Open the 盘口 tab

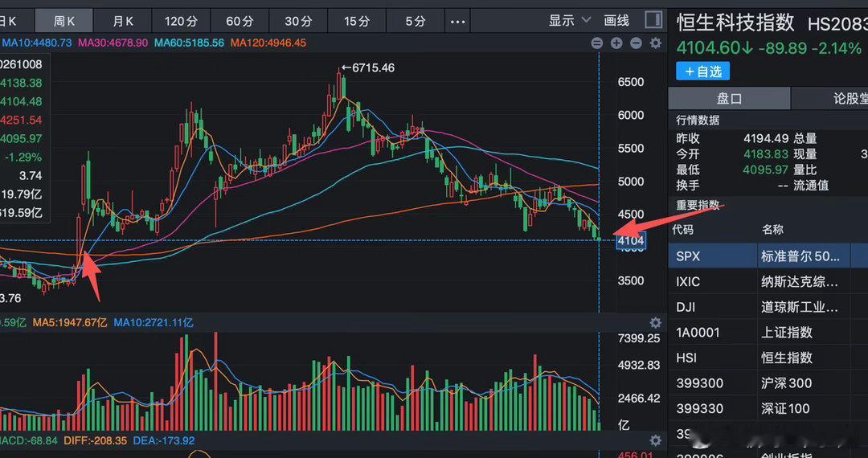(x=729, y=99)
